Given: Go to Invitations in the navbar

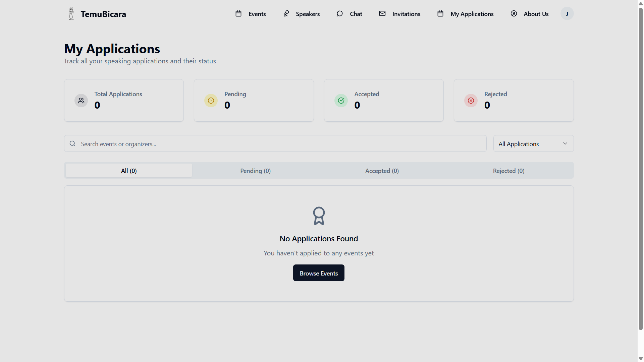Looking at the screenshot, I should click(x=400, y=14).
